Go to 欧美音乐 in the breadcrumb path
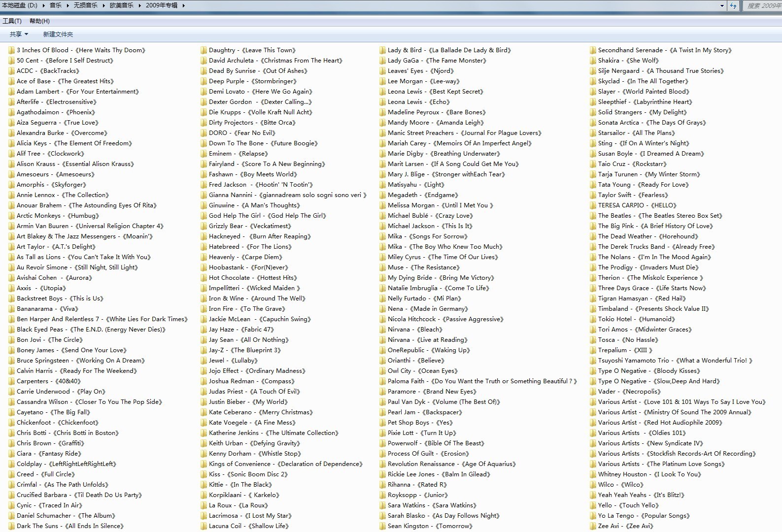Viewport: 782px width, 532px height. 121,6
